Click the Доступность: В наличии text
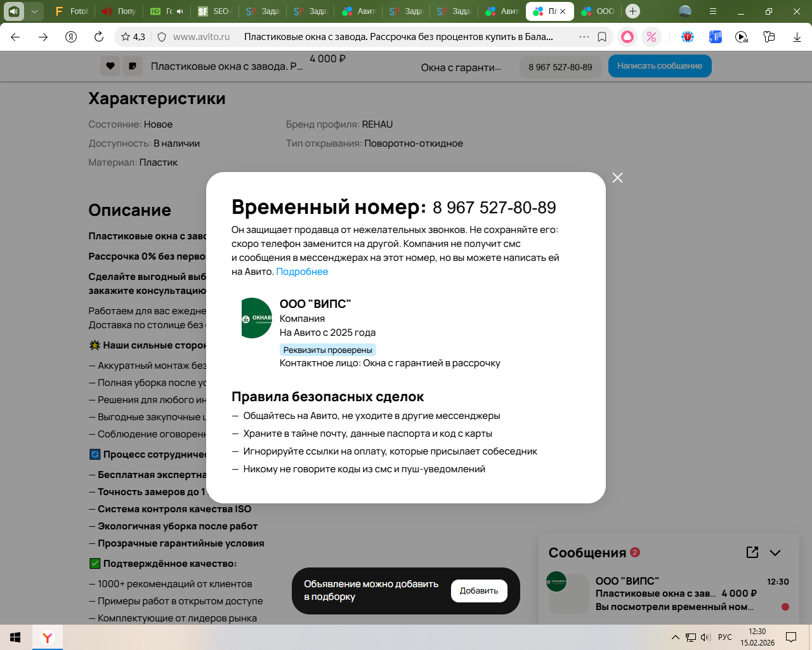Viewport: 812px width, 650px height. [144, 143]
